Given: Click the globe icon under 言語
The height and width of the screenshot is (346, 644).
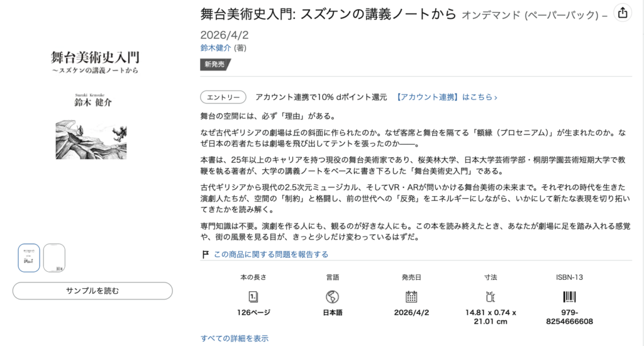Looking at the screenshot, I should (333, 296).
